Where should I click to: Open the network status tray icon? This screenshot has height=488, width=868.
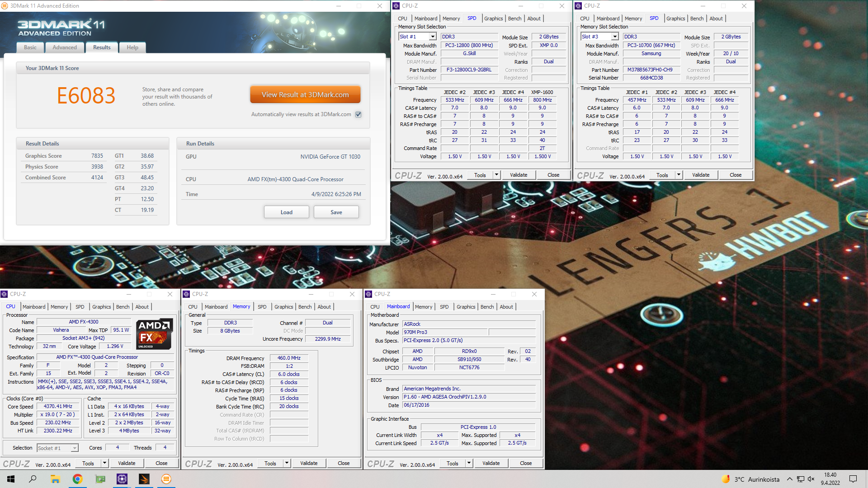point(801,479)
